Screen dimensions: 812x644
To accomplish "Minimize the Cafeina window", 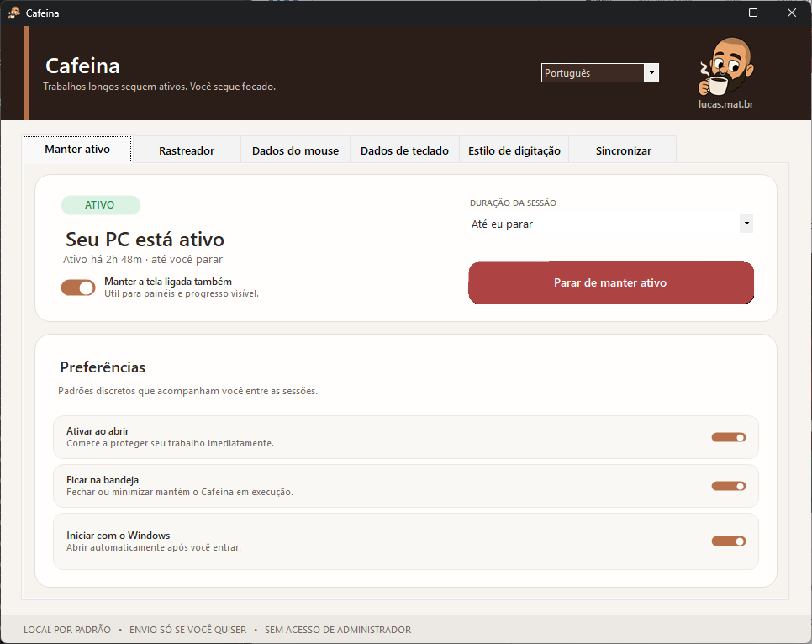I will (715, 13).
